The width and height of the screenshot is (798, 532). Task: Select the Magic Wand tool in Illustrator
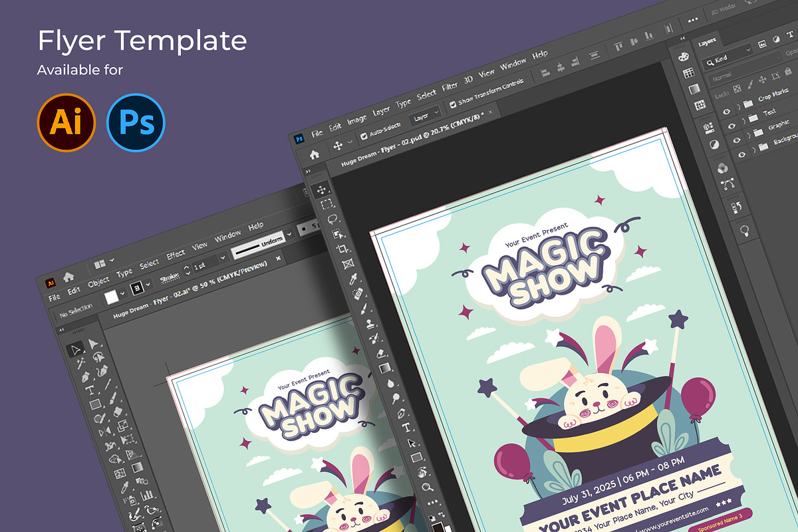(81, 363)
